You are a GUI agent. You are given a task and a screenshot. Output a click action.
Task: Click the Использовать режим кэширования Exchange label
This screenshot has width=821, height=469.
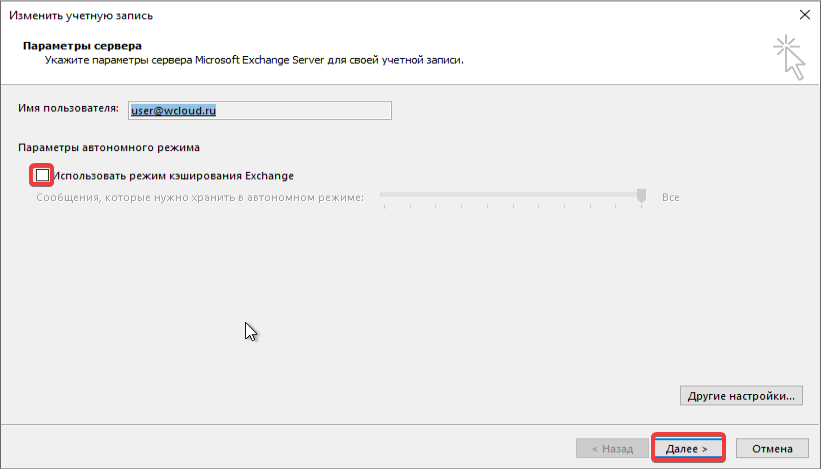174,176
